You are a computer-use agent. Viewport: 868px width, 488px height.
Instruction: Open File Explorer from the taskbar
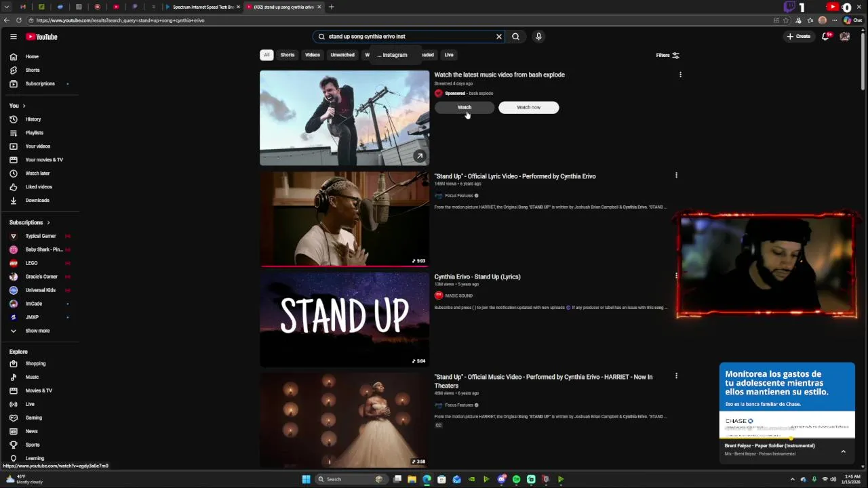(x=412, y=479)
